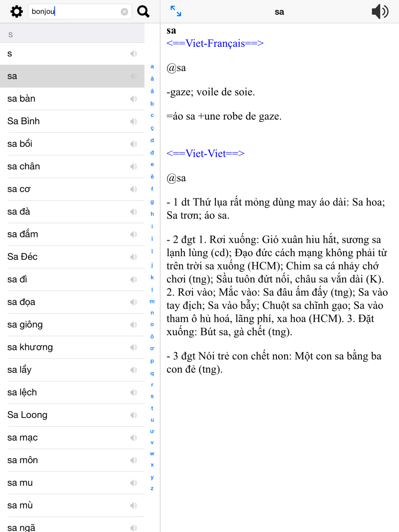
Task: Expand the definition to full screen
Action: coord(176,11)
